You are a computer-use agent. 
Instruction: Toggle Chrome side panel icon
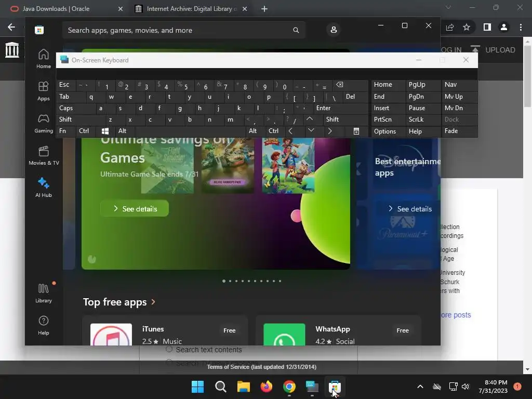(487, 27)
